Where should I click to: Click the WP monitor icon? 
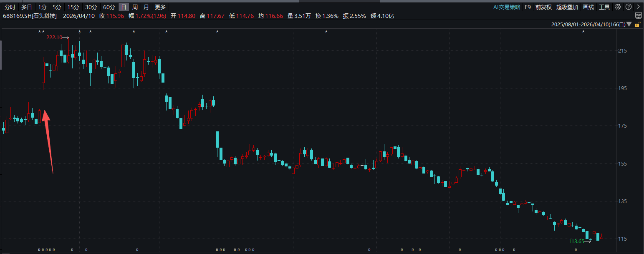639,15
